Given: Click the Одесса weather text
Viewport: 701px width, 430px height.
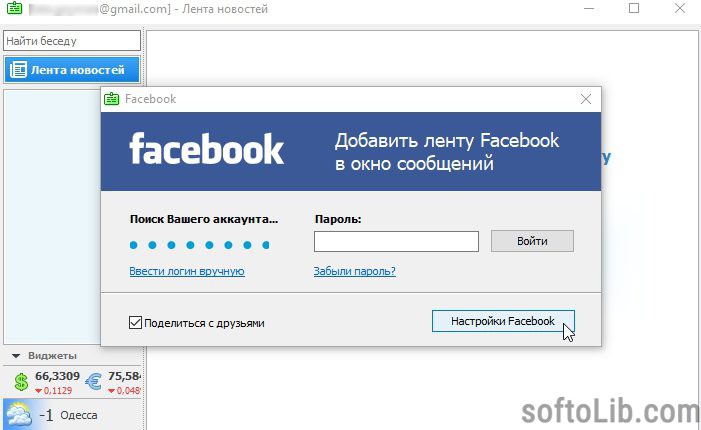Looking at the screenshot, I should (79, 415).
